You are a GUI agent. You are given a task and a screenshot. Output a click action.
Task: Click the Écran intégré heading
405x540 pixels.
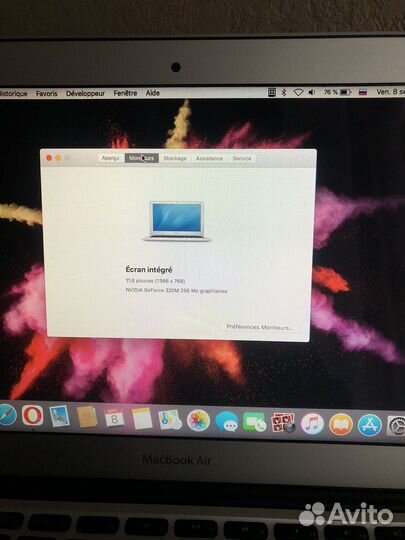149,270
